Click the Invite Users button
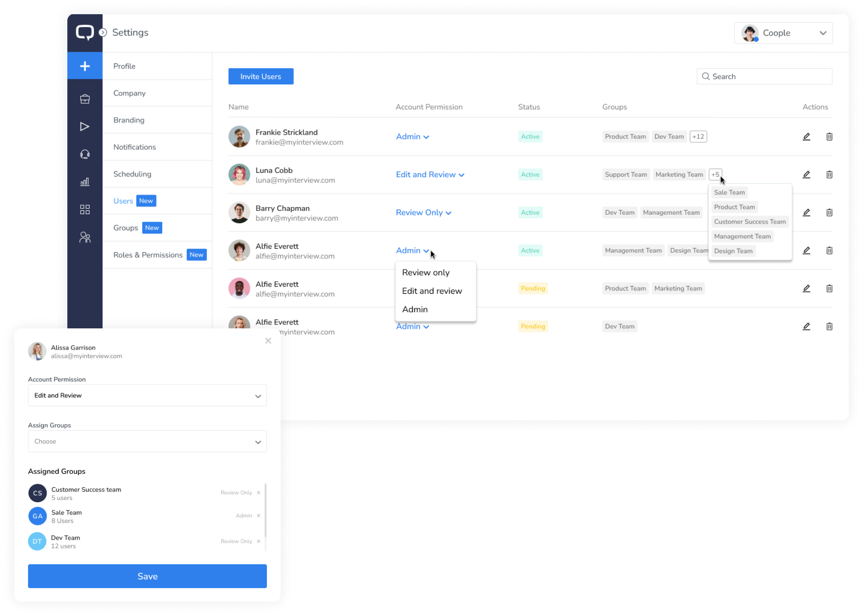863x616 pixels. [x=261, y=77]
